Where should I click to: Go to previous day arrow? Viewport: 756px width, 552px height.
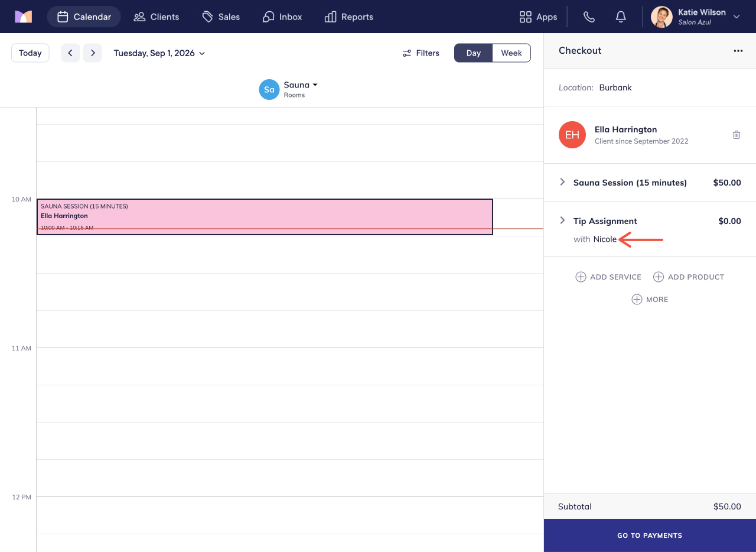click(x=70, y=53)
